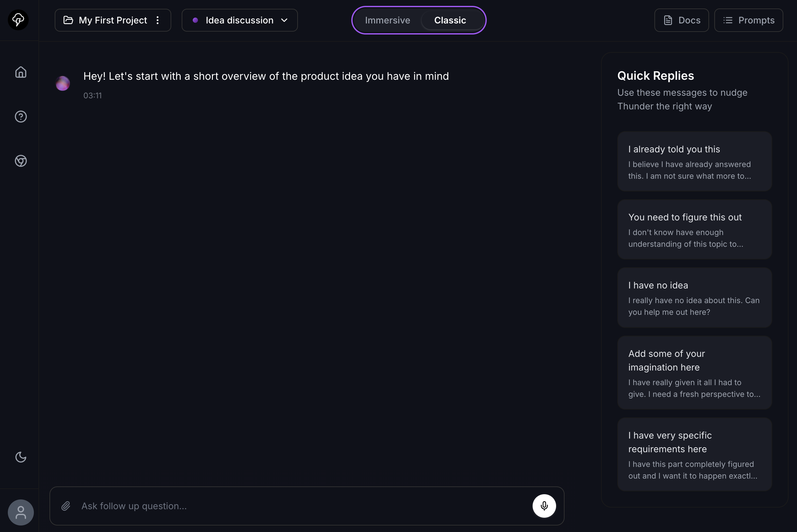The width and height of the screenshot is (797, 532).
Task: Open the Prompts panel
Action: tap(748, 21)
